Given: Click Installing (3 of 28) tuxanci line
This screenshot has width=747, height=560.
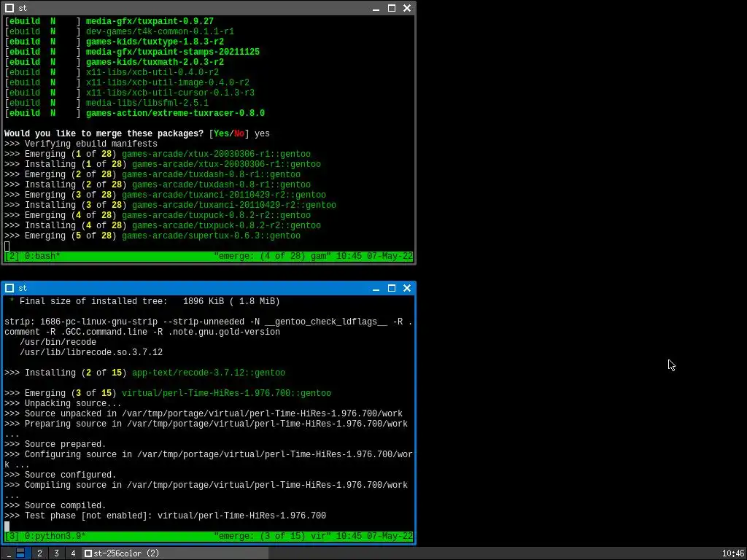Looking at the screenshot, I should coord(170,205).
